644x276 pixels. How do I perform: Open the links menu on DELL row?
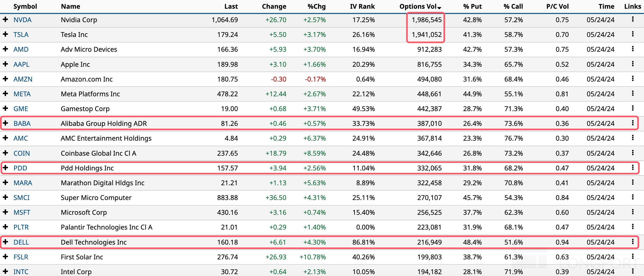[x=633, y=242]
